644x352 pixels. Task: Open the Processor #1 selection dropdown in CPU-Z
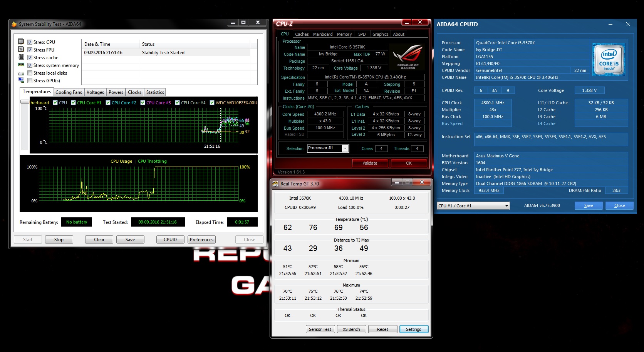pyautogui.click(x=328, y=148)
